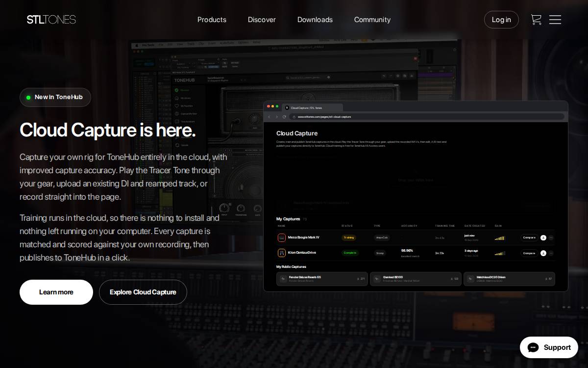Click the Training Time column header
Image resolution: width=588 pixels, height=368 pixels.
[x=445, y=226]
